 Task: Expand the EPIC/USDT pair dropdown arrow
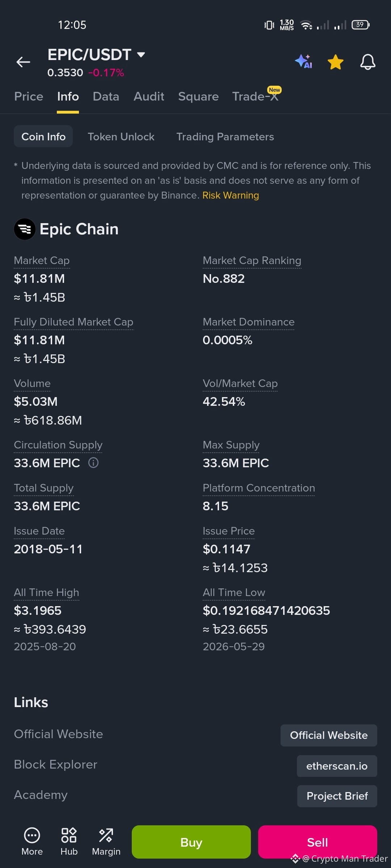click(x=141, y=55)
